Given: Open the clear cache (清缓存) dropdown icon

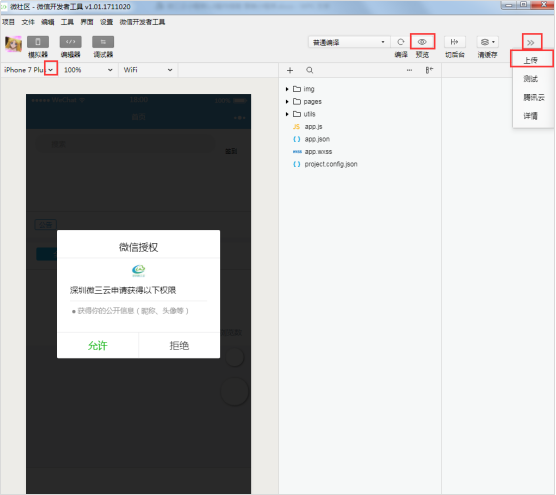Looking at the screenshot, I should [488, 42].
